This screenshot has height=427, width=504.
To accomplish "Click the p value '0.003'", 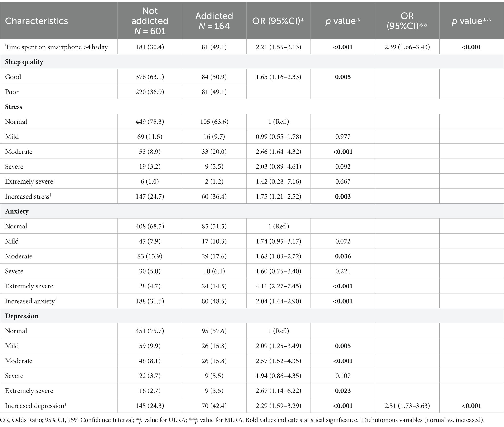I will click(343, 197).
